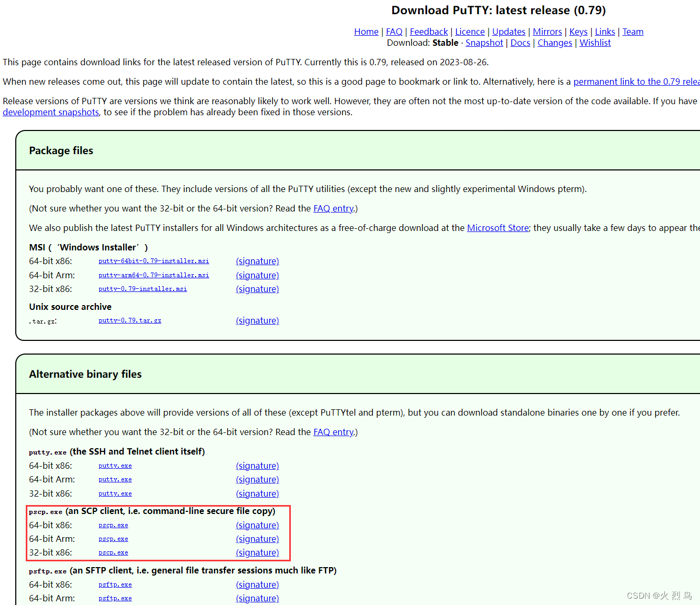
Task: Download putty-64bit-0.79-installer.msi
Action: 153,260
